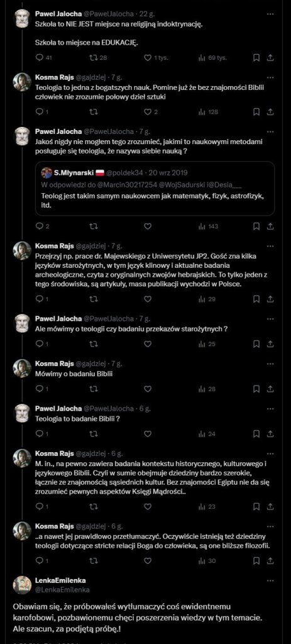Share the tweet showing 143 views
291x644 pixels.
(270, 226)
